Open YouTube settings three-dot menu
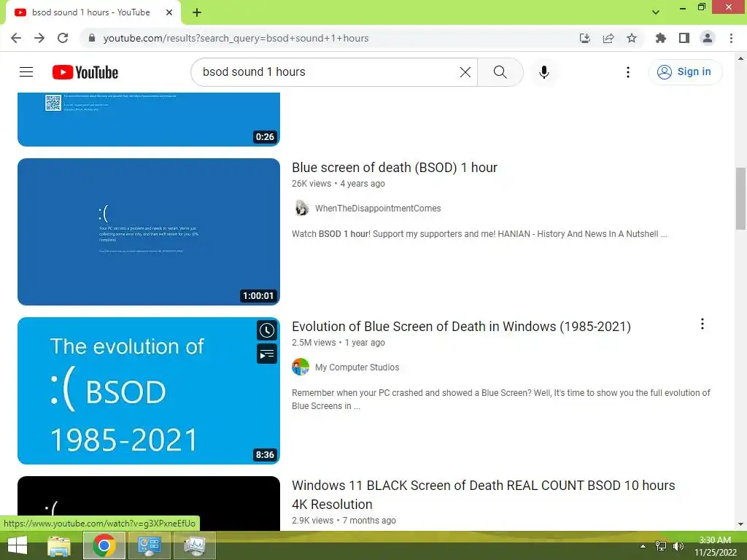The image size is (747, 560). (x=628, y=72)
